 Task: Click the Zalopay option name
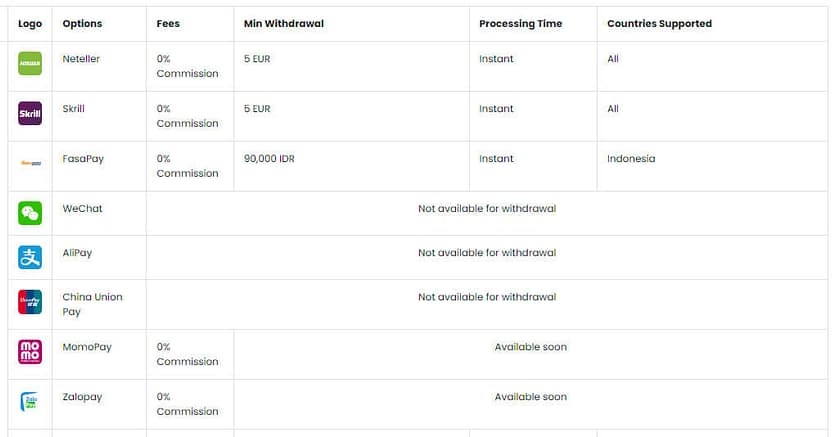coord(82,397)
